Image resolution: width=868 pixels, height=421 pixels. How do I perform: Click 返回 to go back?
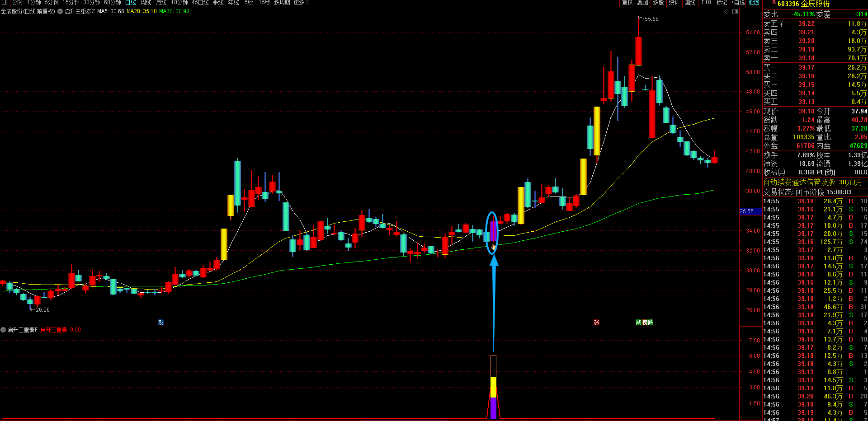(754, 3)
